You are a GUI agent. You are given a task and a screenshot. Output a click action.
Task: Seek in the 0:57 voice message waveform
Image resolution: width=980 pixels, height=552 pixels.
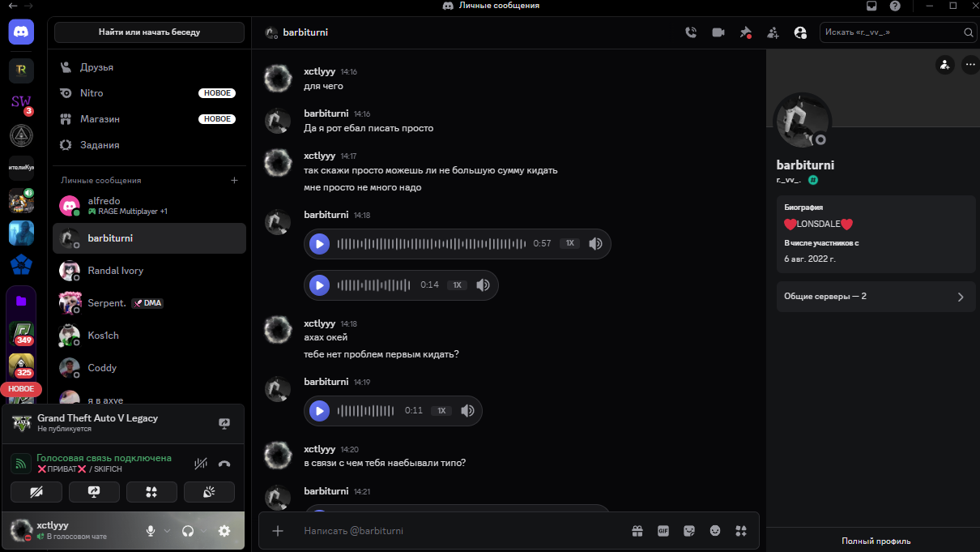[x=431, y=243]
